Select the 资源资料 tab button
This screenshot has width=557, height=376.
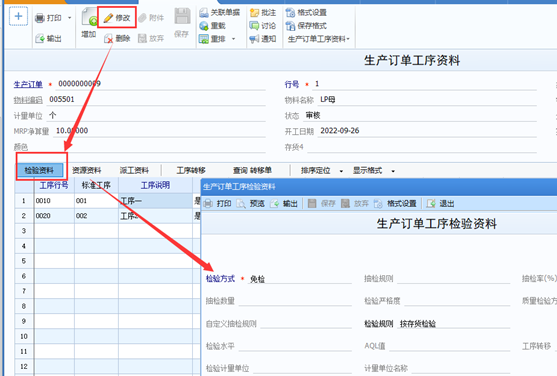click(87, 171)
